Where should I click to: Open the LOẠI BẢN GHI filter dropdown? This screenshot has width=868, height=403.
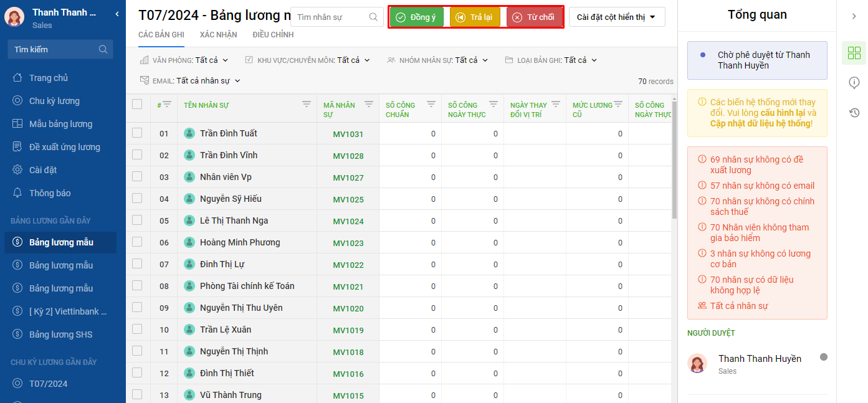(551, 60)
